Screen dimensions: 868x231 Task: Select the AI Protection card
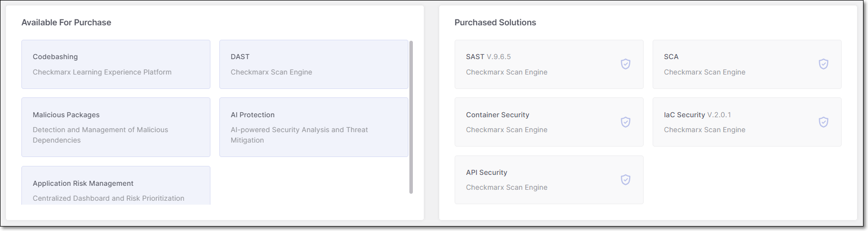click(314, 127)
